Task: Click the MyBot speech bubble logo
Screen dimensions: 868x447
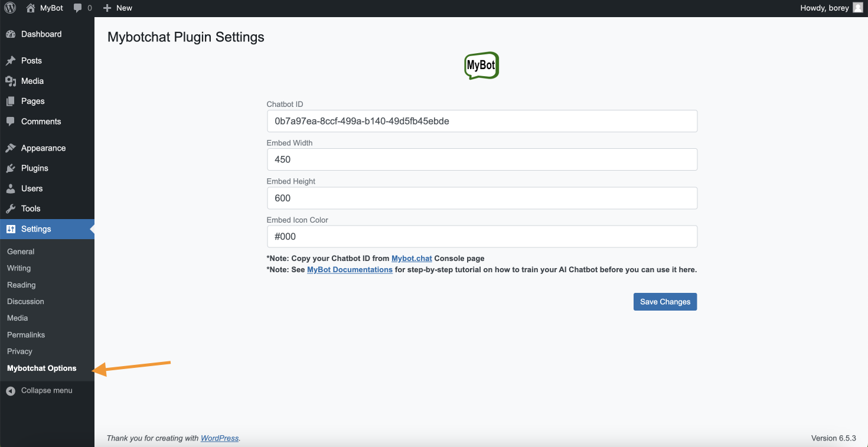Action: click(x=481, y=66)
